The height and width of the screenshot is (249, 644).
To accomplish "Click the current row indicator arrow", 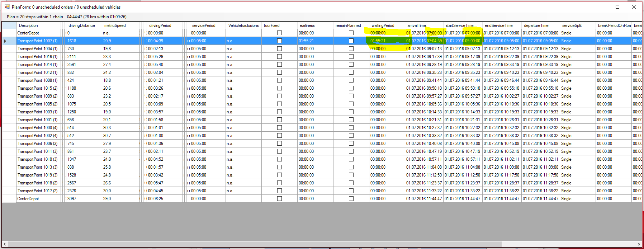I will point(5,41).
